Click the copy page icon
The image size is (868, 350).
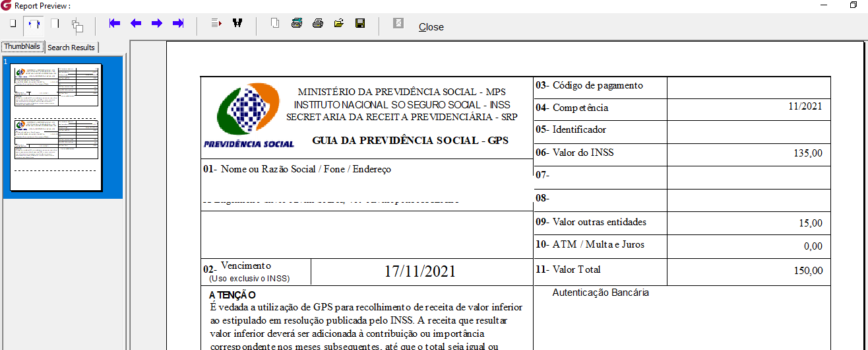276,23
